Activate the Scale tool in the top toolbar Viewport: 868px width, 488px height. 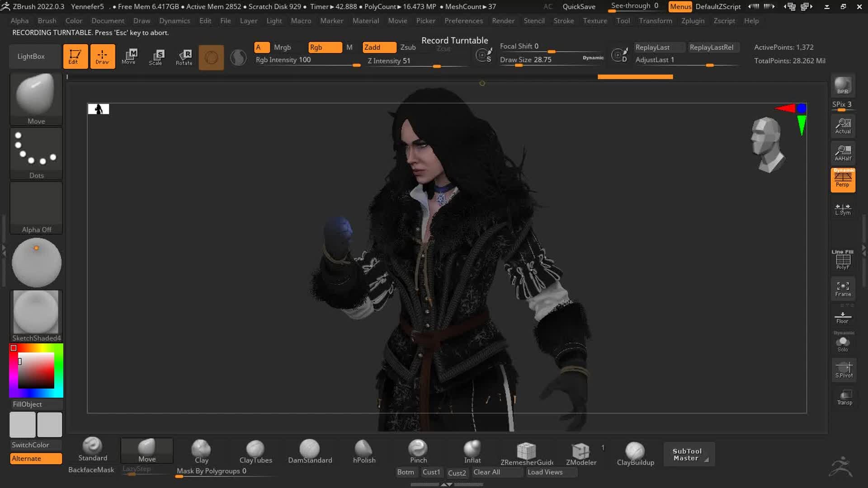(x=156, y=57)
